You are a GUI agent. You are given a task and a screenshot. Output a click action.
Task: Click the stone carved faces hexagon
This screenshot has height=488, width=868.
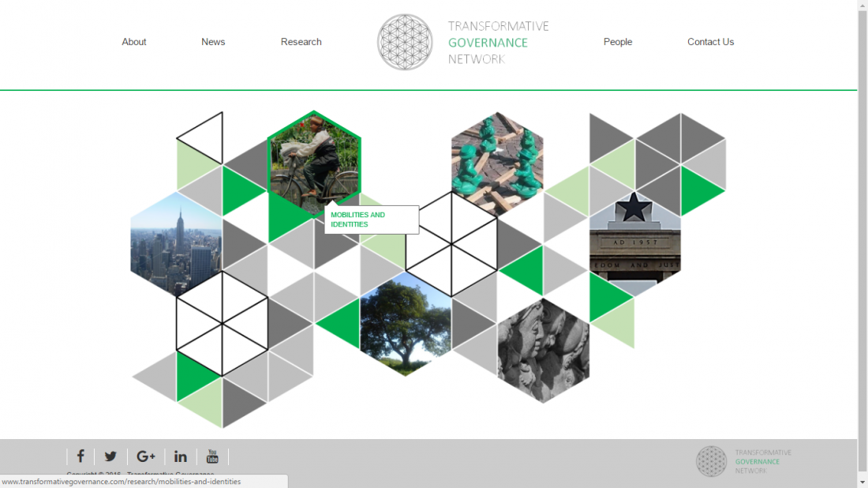543,350
